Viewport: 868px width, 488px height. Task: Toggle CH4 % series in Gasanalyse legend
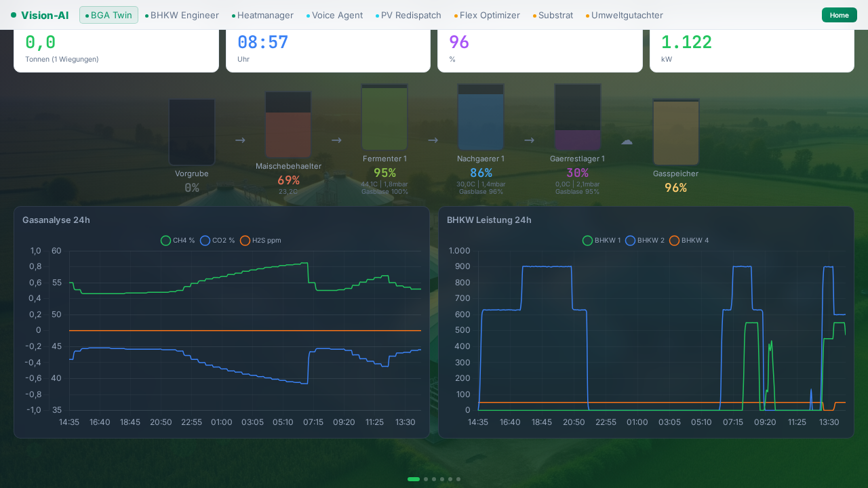[178, 241]
